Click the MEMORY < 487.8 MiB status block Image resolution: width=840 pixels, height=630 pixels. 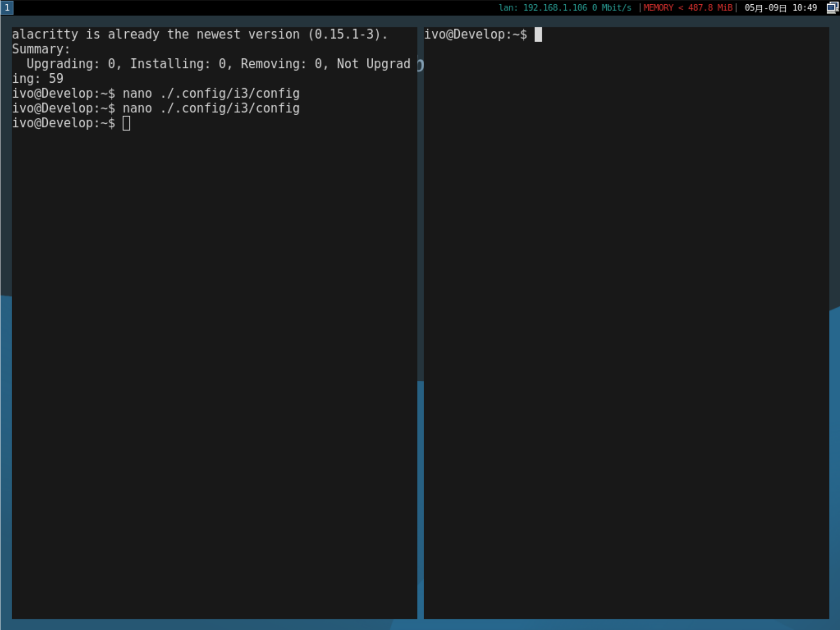[x=688, y=8]
